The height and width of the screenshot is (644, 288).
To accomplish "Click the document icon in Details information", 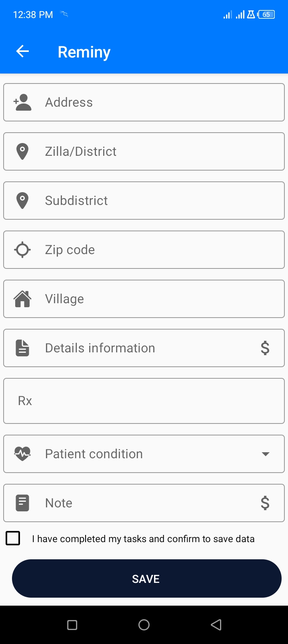I will (x=22, y=348).
